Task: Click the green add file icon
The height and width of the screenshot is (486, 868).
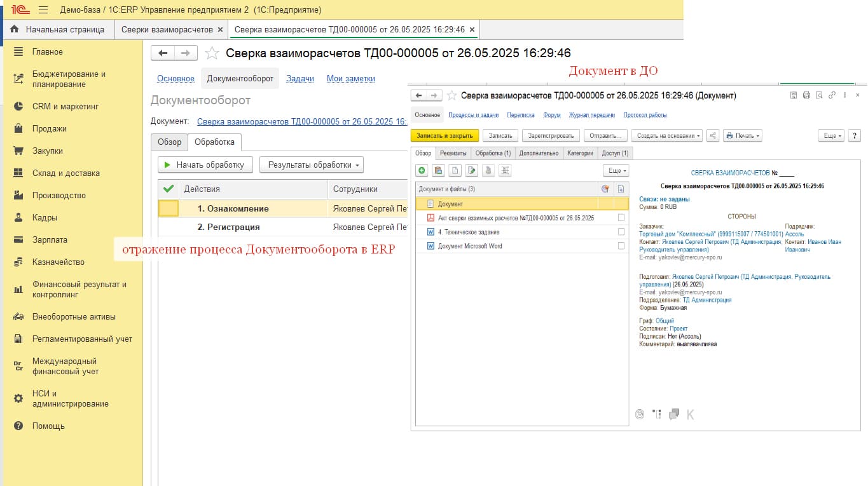Action: click(422, 170)
